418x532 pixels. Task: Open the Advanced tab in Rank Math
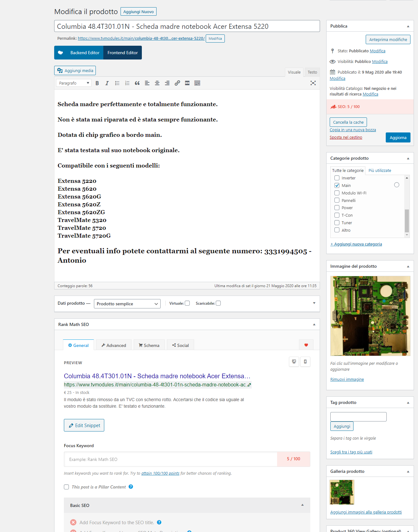coord(114,345)
